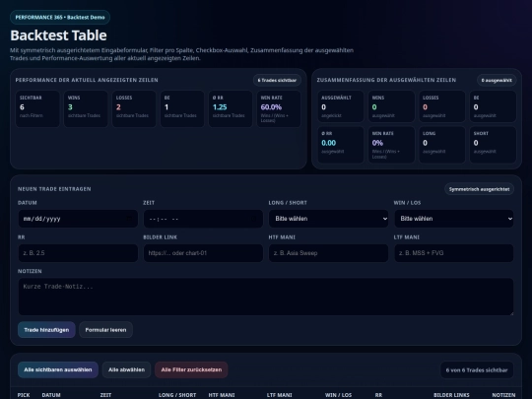Click into the HTF Mani field
Image resolution: width=532 pixels, height=399 pixels.
[328, 253]
